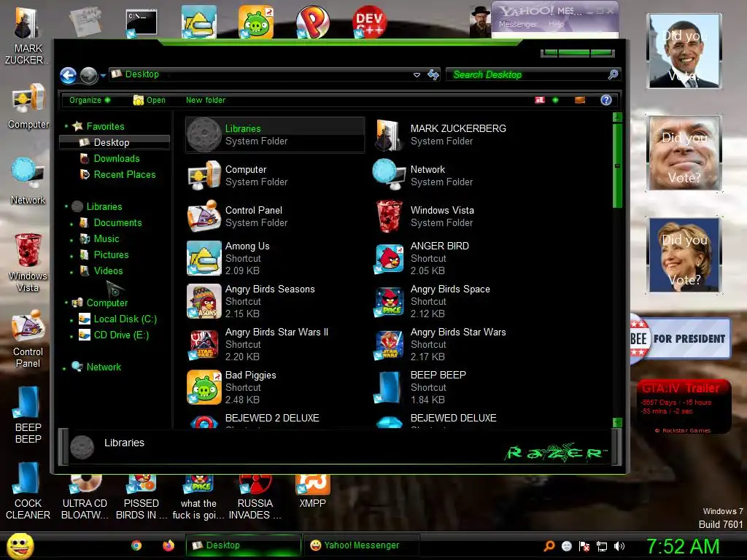The height and width of the screenshot is (560, 747).
Task: Click the search magnifier icon in Explorer
Action: point(613,74)
